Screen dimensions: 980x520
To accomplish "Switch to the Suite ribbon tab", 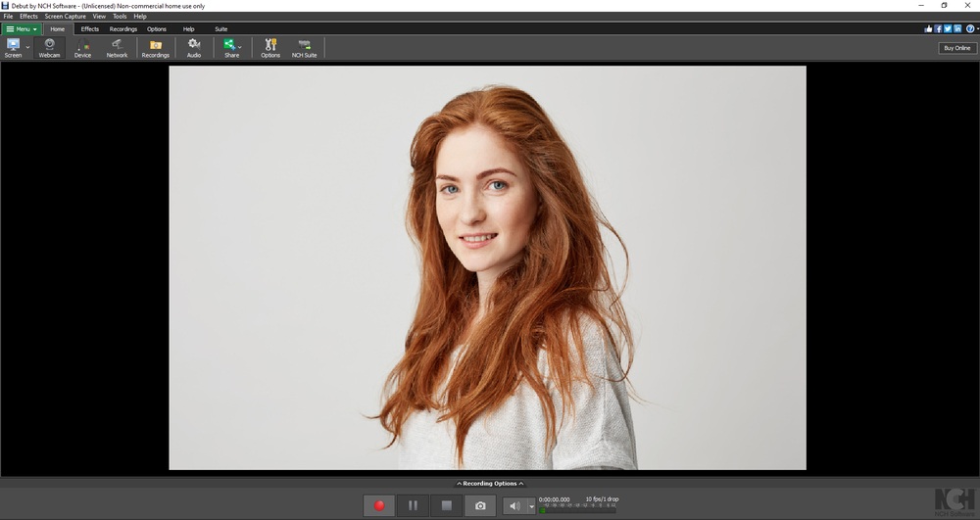I will [x=221, y=28].
